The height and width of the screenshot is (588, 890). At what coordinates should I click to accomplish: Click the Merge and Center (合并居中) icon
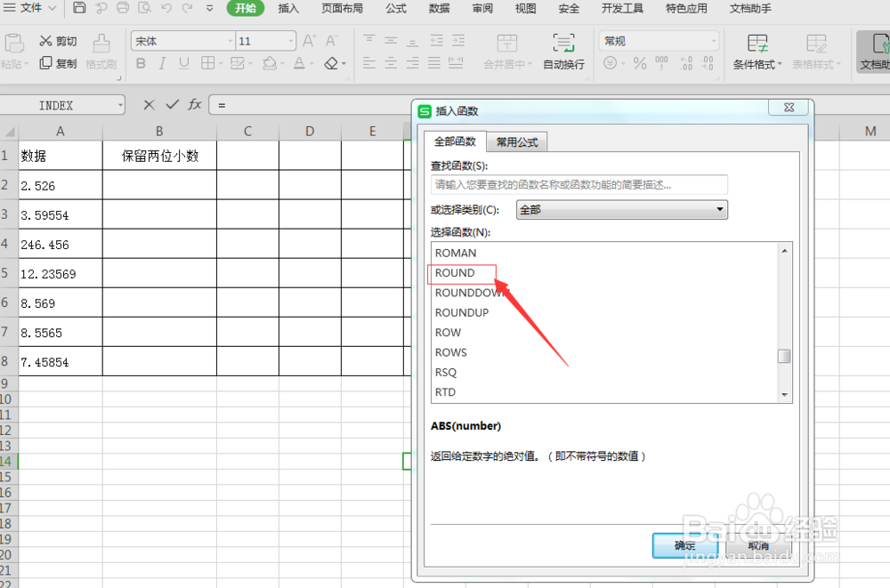[507, 43]
